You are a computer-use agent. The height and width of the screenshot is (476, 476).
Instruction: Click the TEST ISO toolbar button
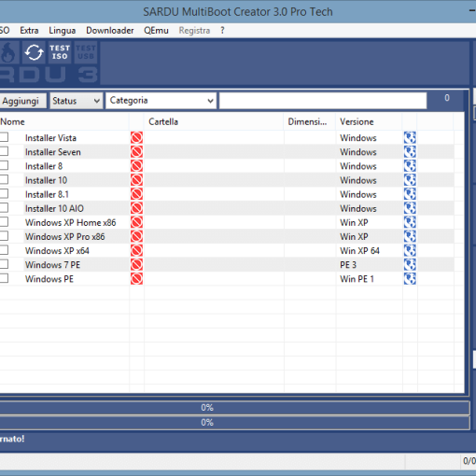point(60,52)
